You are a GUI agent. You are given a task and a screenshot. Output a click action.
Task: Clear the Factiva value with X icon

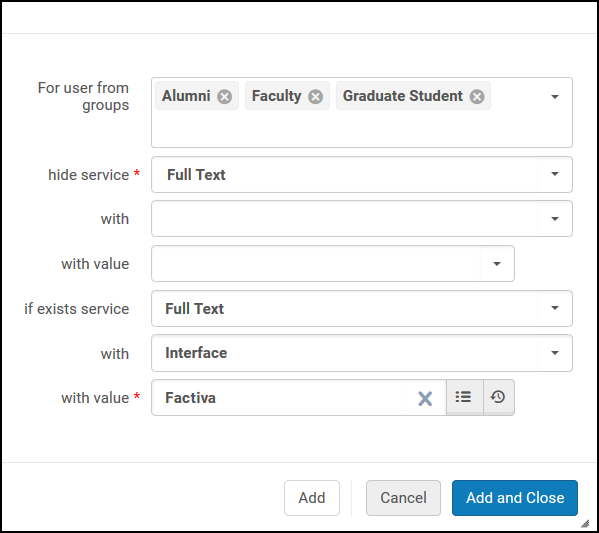click(x=425, y=398)
